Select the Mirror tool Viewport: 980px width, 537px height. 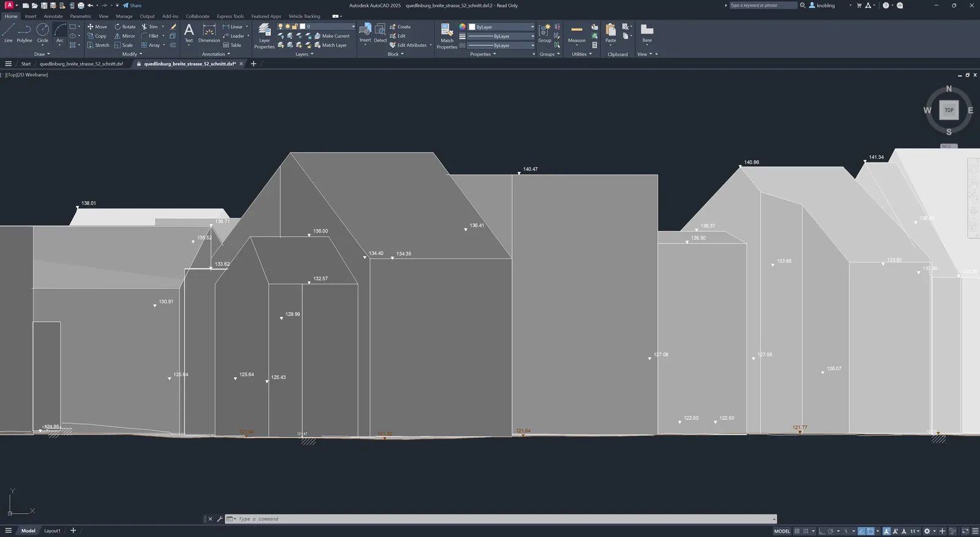point(125,36)
